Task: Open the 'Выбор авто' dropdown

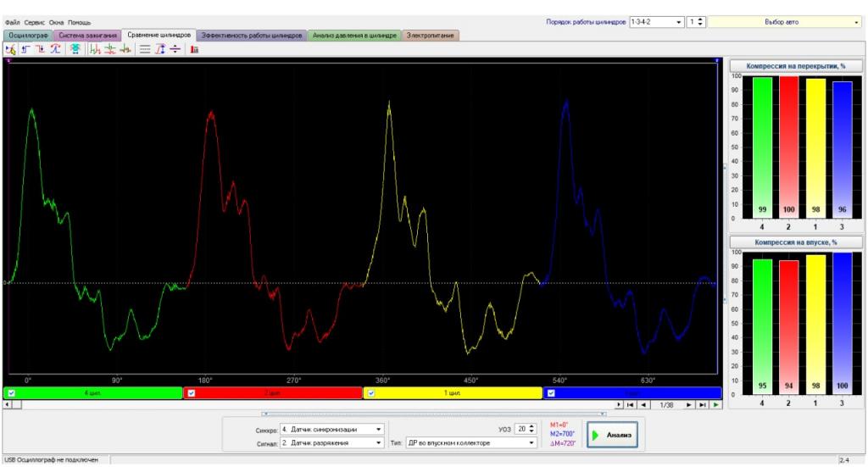Action: [x=856, y=22]
